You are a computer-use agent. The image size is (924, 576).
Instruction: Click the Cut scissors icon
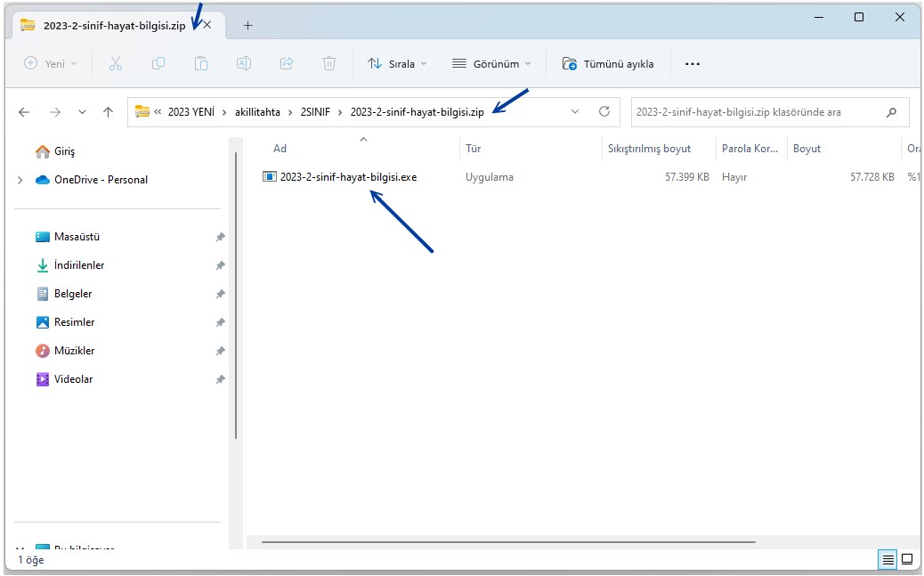tap(115, 63)
